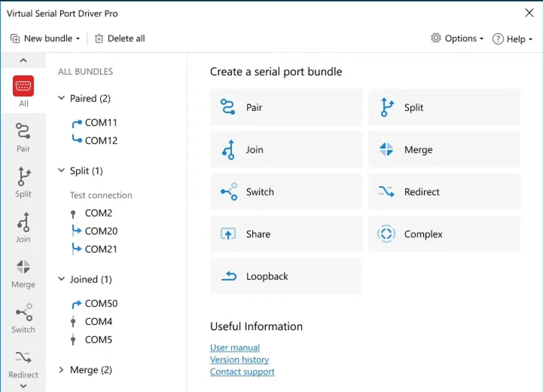Screen dimensions: 543x392
Task: Select COM21 in the Split bundle
Action: tap(94, 249)
